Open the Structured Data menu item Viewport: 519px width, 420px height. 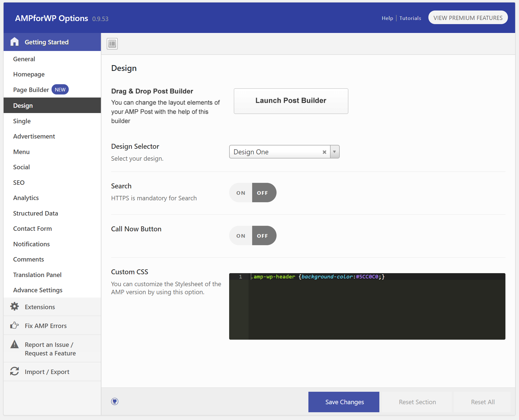(x=35, y=213)
